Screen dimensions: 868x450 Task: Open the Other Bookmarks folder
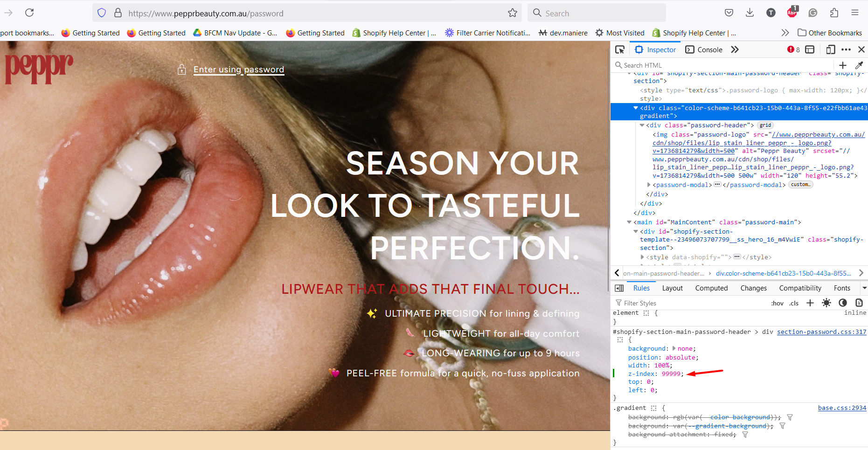pos(830,33)
